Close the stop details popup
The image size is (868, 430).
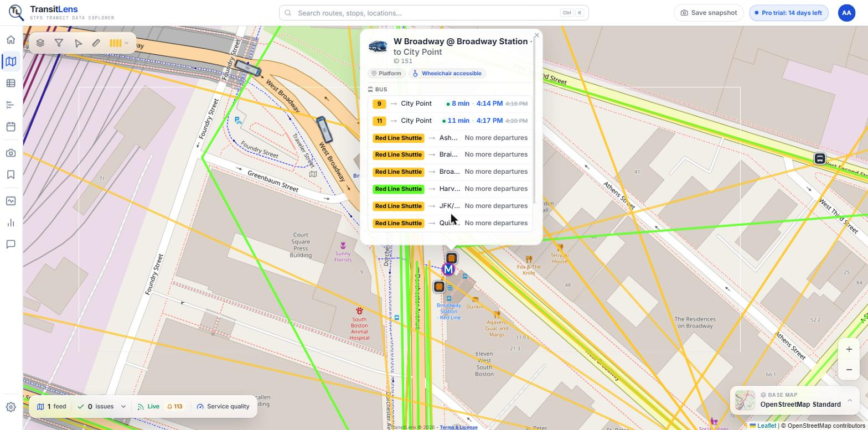[x=536, y=35]
